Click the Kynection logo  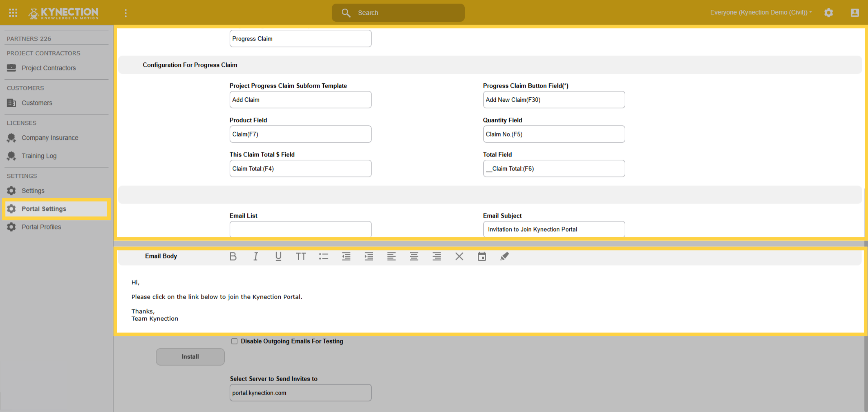point(63,13)
